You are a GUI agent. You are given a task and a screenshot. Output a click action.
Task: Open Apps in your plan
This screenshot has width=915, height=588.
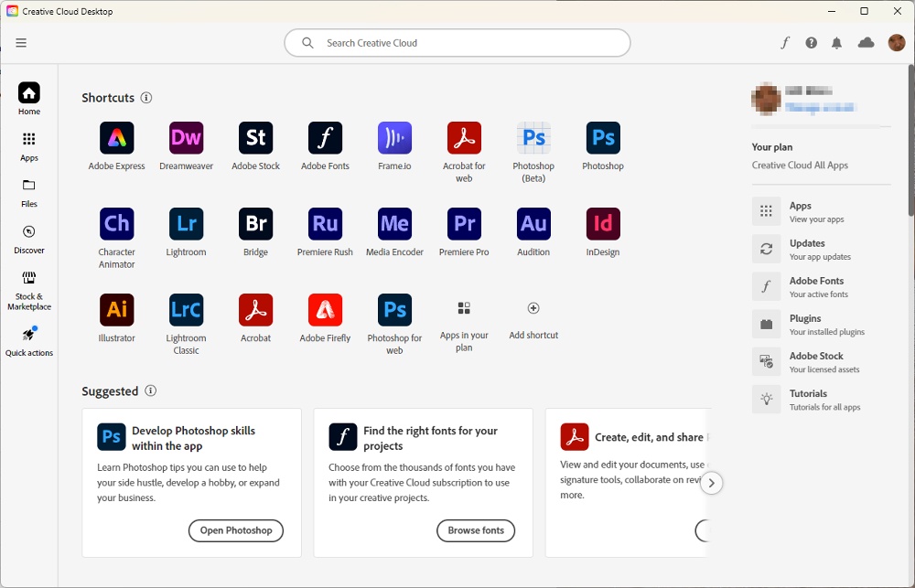464,308
